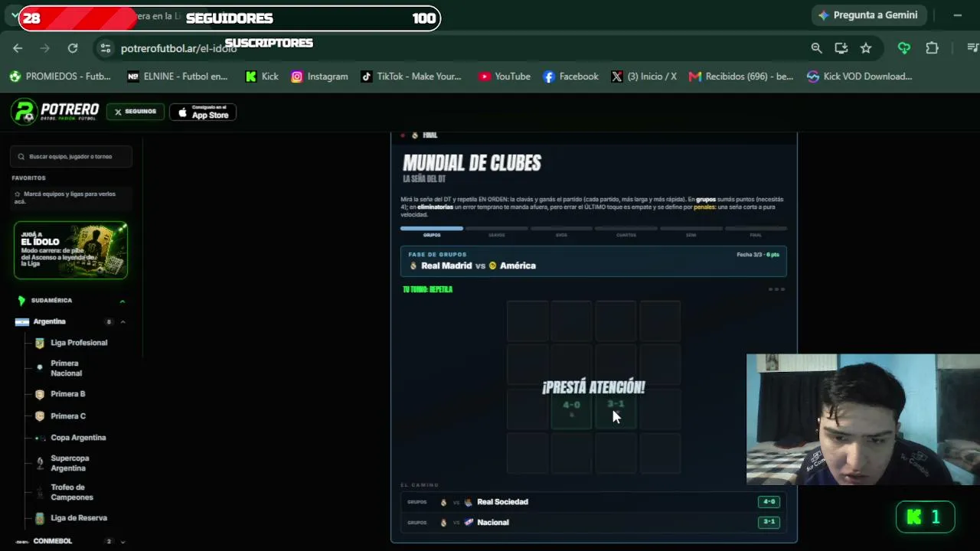This screenshot has height=551, width=980.
Task: Open Liga de Reserva in the sidebar
Action: pos(79,518)
